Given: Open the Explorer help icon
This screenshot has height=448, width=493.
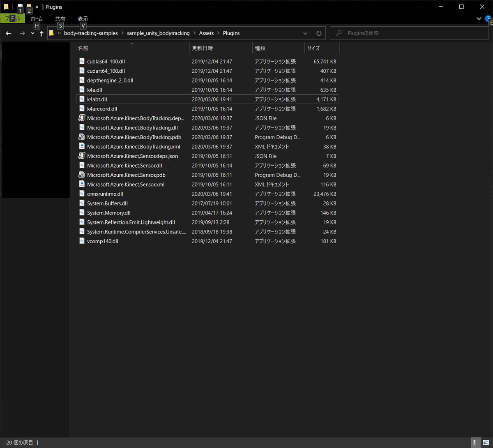Looking at the screenshot, I should (x=488, y=18).
